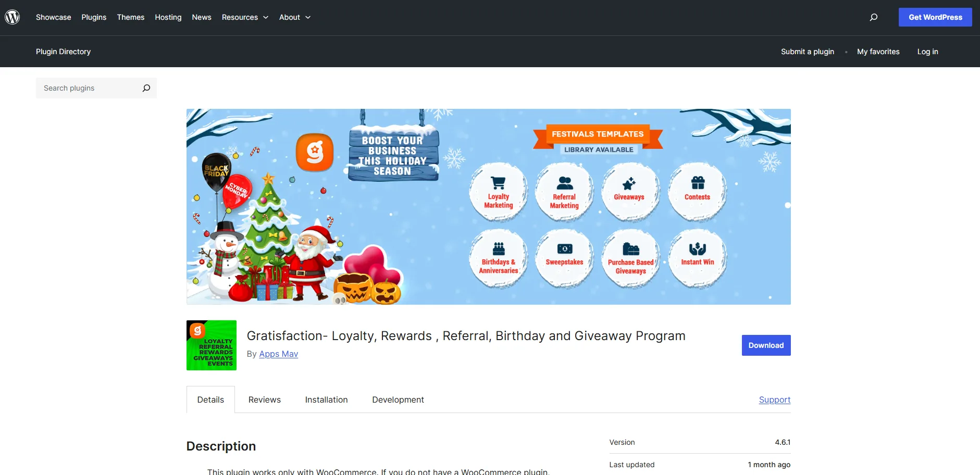Open the Submit a plugin link
Viewport: 980px width, 475px height.
[x=808, y=52]
